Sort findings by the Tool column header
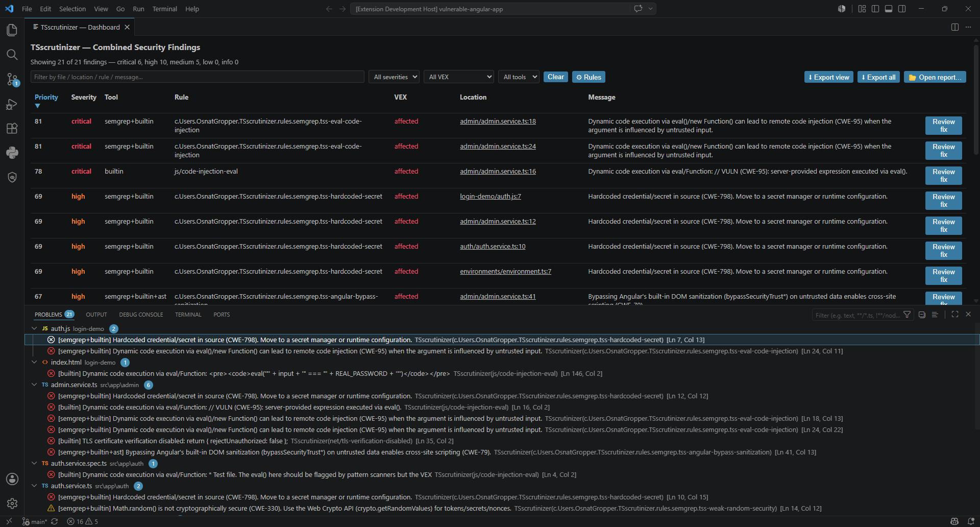 tap(111, 98)
